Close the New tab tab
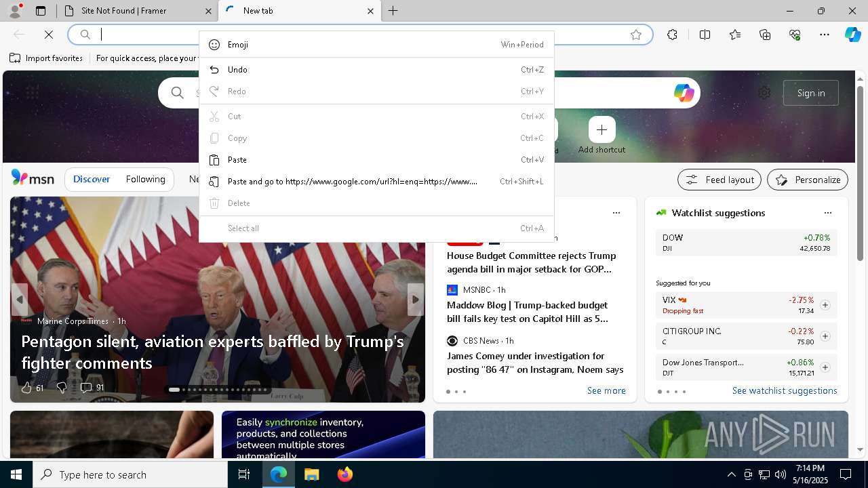This screenshot has width=868, height=488. [370, 11]
